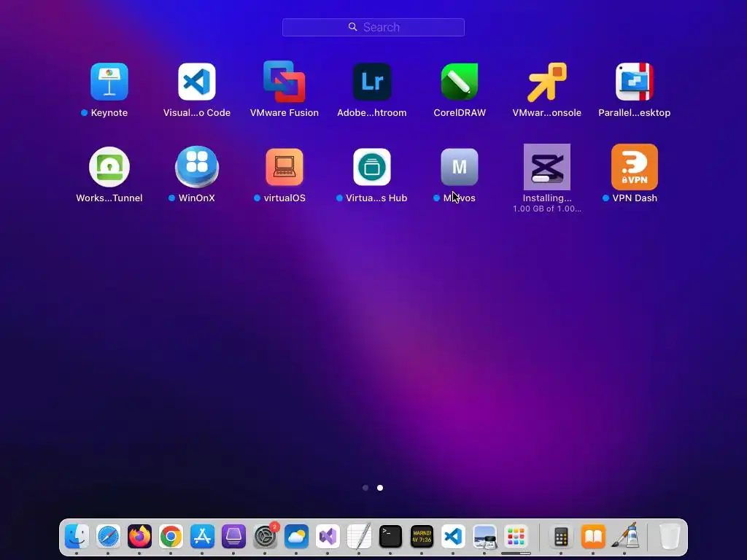Open the VMware Remote Console app
The width and height of the screenshot is (747, 560).
[547, 82]
